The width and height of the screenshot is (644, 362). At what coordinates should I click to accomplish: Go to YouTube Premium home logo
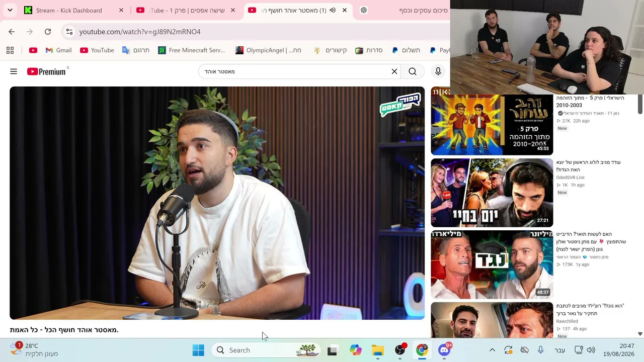[x=46, y=72]
